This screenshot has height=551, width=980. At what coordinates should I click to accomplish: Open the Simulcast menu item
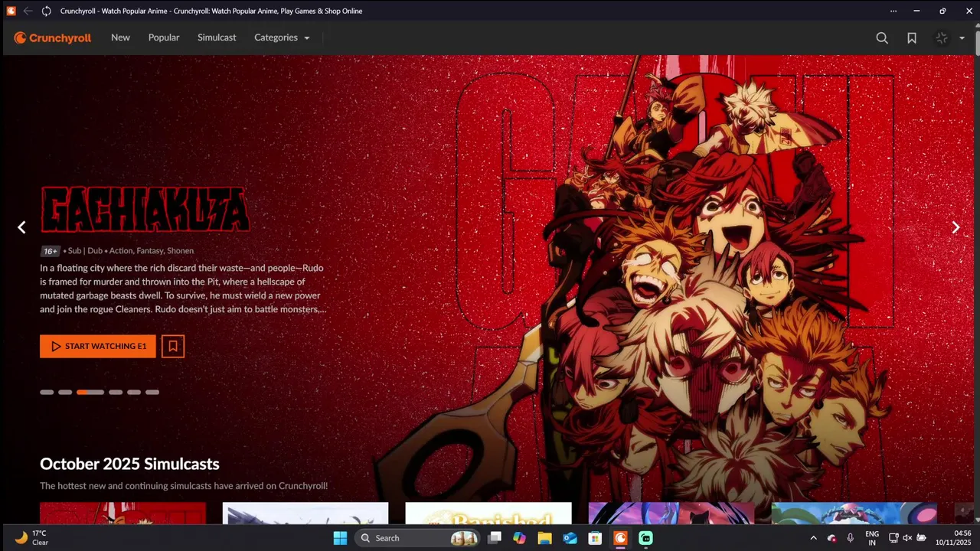click(217, 37)
